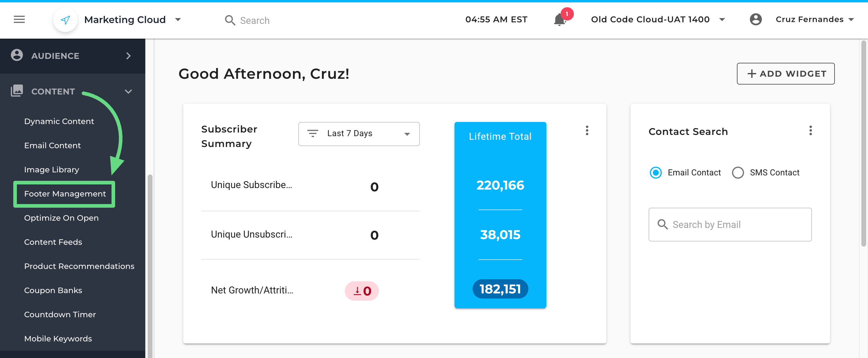Open Subscriber Summary options via kebab menu

tap(587, 131)
